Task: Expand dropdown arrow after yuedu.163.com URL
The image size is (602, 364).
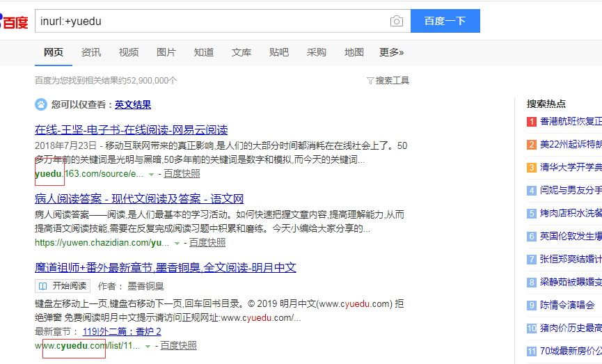Action: click(x=151, y=174)
